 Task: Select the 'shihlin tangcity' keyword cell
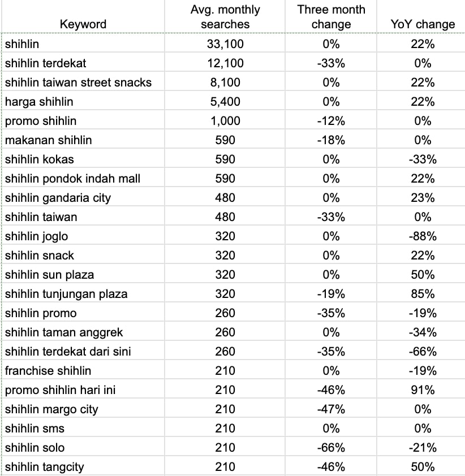coord(46,467)
